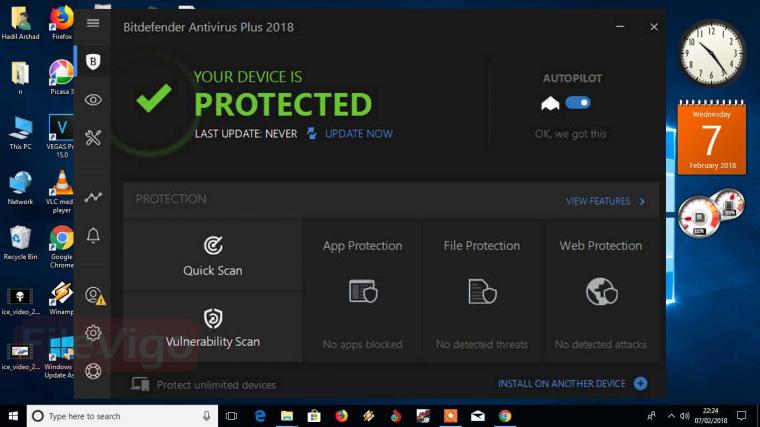
Task: Open the File Protection tile
Action: point(481,291)
